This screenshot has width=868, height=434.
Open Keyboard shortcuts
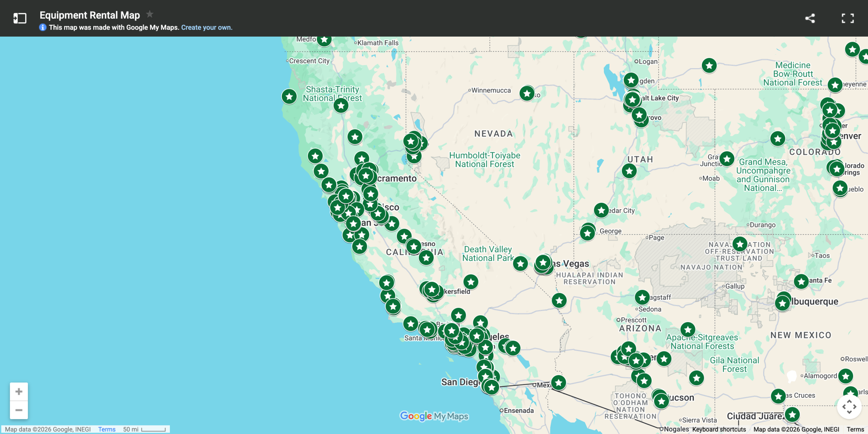click(719, 429)
